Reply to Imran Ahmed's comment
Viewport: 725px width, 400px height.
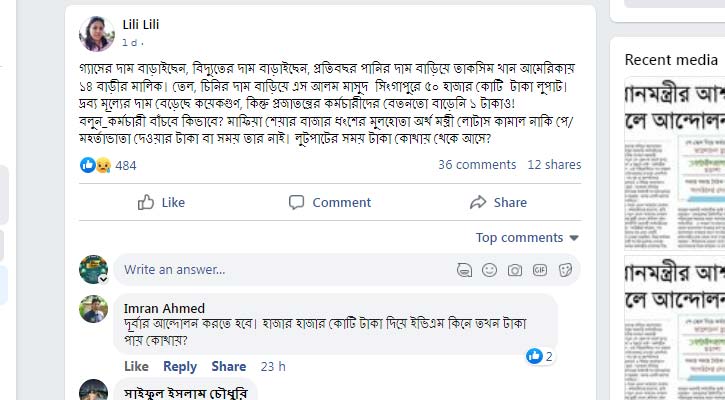point(180,367)
